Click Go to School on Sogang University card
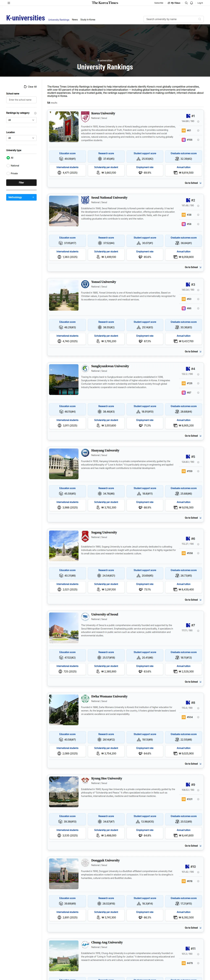Image resolution: width=210 pixels, height=980 pixels. (193, 600)
